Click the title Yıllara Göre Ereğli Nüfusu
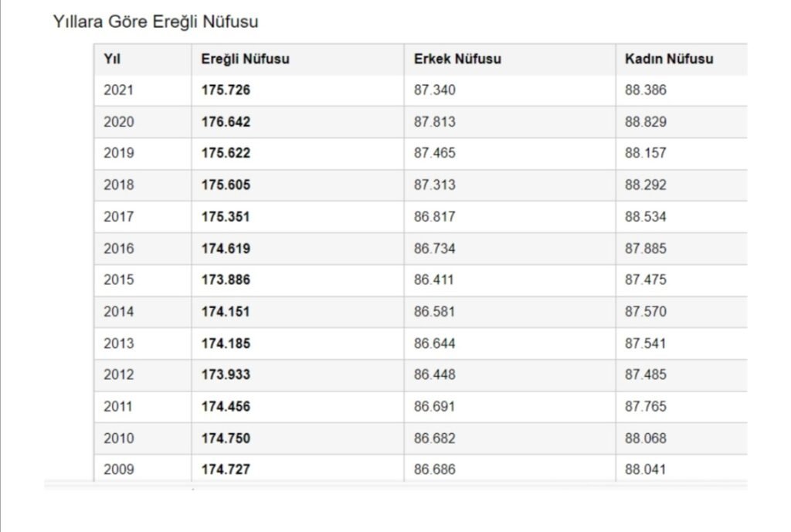The image size is (791, 532). coord(155,22)
